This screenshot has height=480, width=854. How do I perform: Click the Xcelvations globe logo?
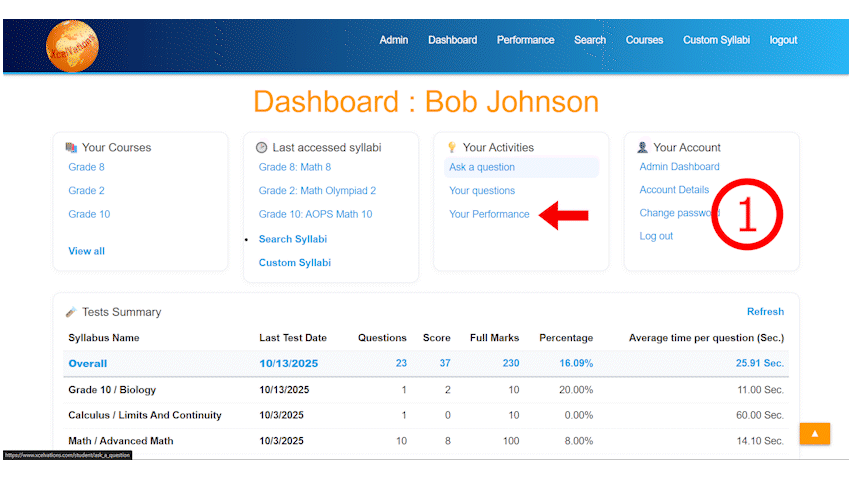click(x=72, y=46)
